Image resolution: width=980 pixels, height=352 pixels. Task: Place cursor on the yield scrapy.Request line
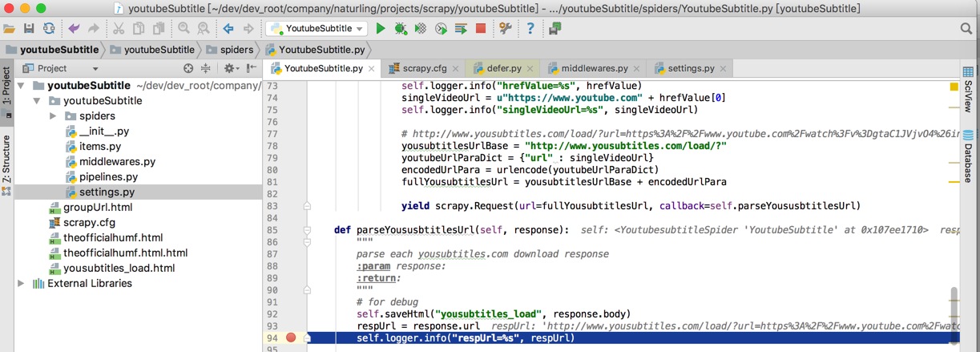631,206
